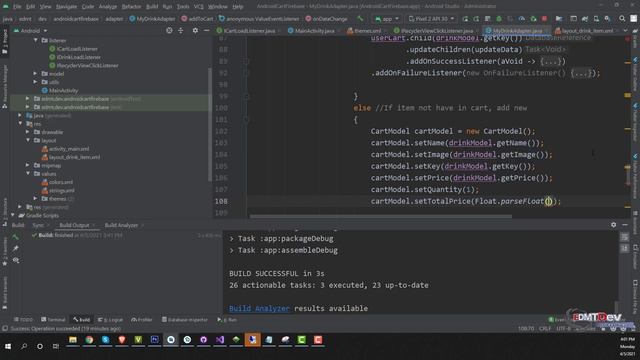640x360 pixels.
Task: Click the editor horizontal scrollbar
Action: 380,216
